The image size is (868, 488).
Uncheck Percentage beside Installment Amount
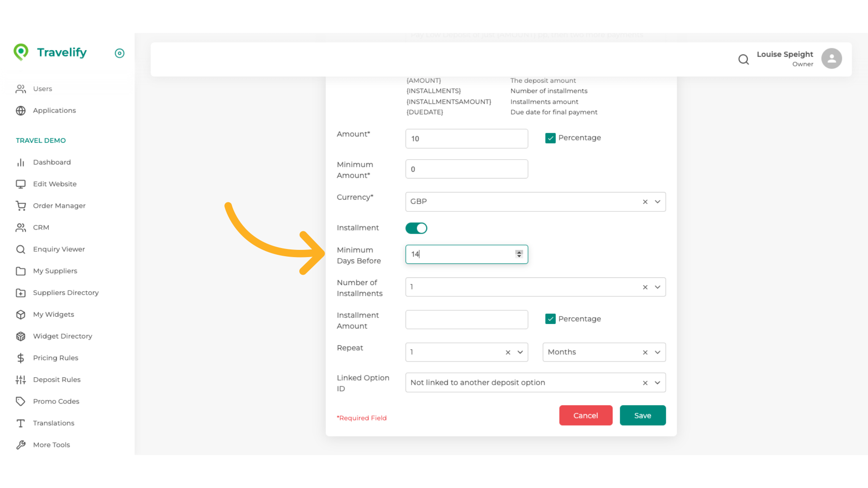click(550, 319)
